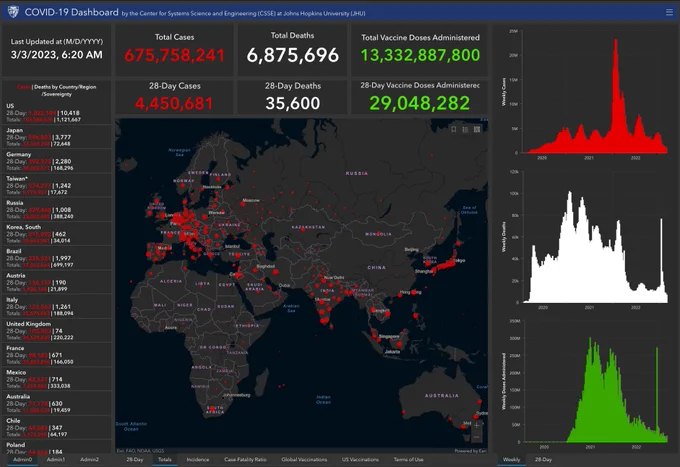680x467 pixels.
Task: Click the Total Deaths value 6,875,696
Action: (293, 55)
